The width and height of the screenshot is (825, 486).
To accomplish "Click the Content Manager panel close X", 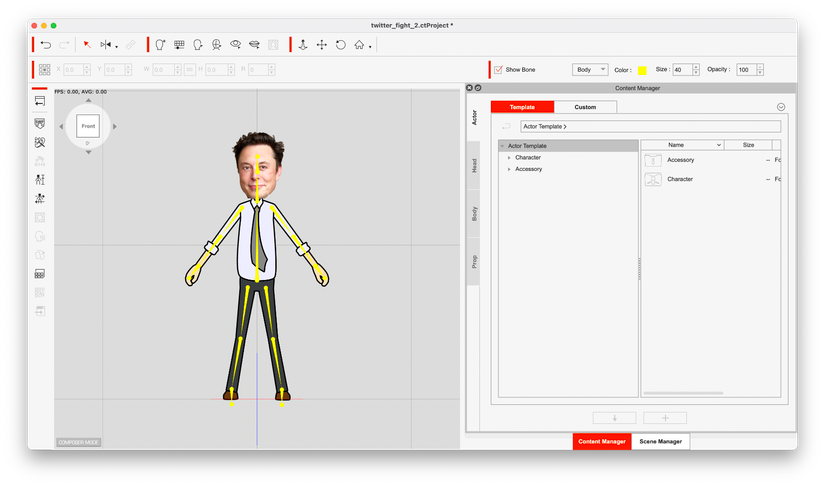I will [x=469, y=88].
